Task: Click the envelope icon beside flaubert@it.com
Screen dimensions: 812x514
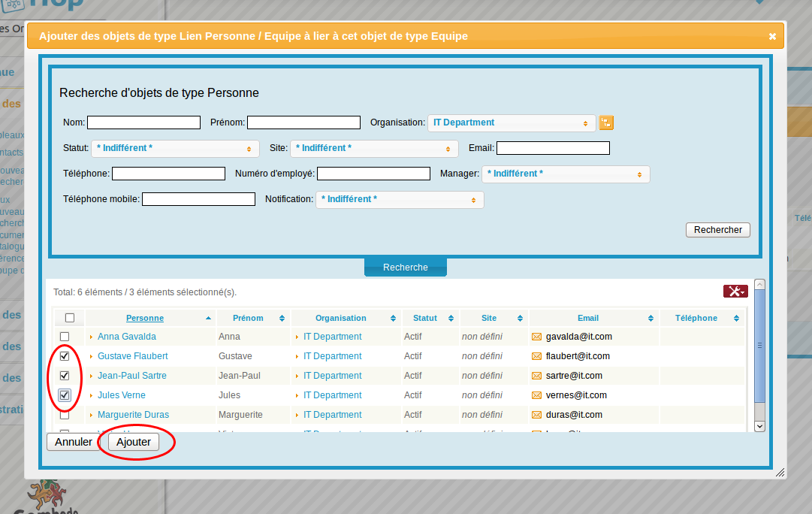Action: point(536,356)
